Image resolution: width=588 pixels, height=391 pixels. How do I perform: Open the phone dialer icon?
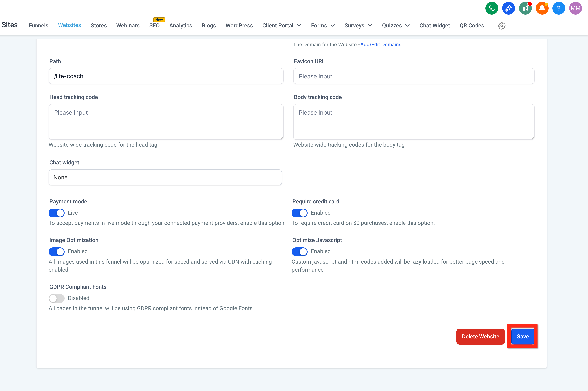[492, 8]
